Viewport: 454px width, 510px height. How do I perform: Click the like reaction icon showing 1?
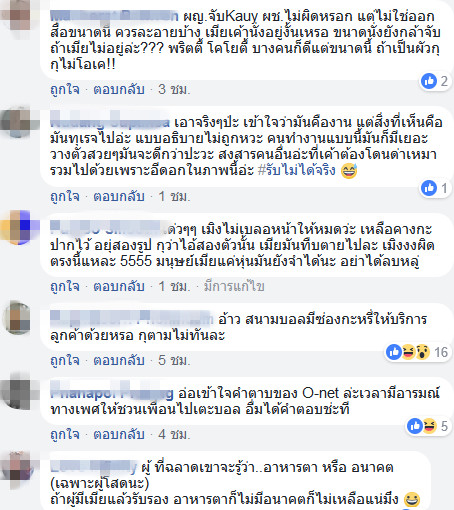tap(429, 188)
